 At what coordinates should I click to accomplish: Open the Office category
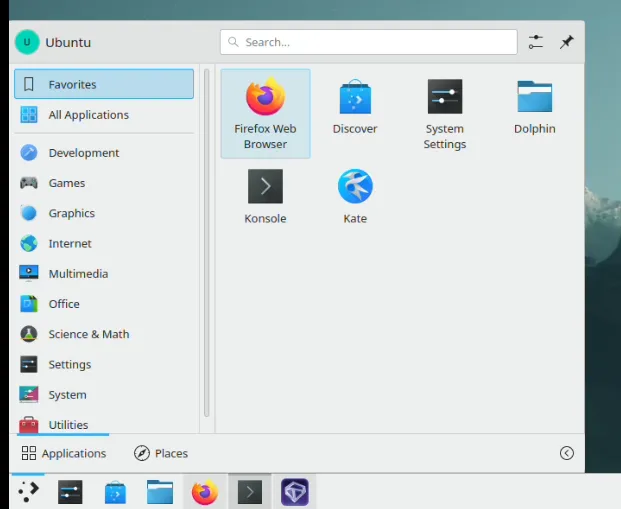(104, 304)
